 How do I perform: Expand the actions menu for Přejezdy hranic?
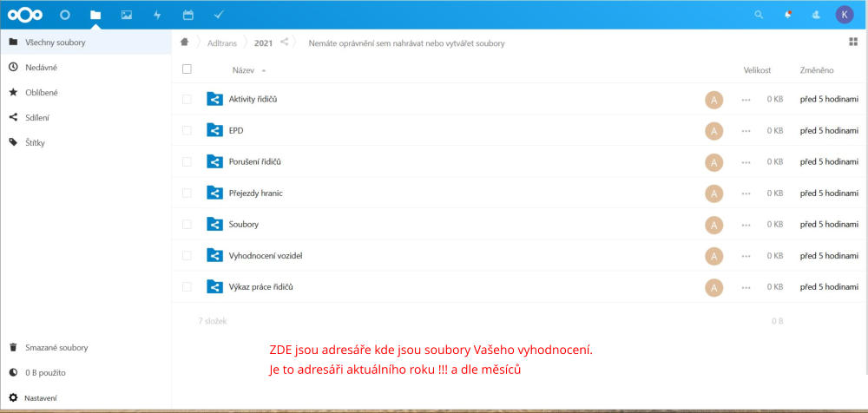(746, 193)
